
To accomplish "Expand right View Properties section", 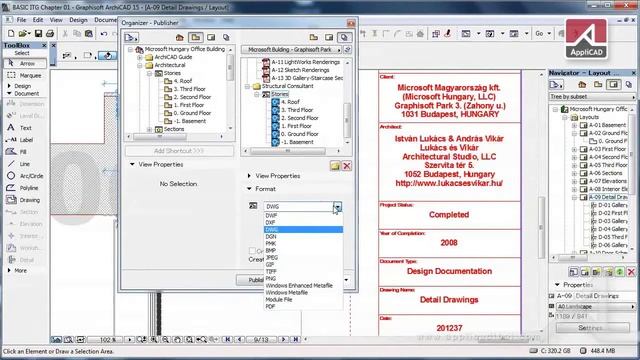I will click(x=249, y=176).
